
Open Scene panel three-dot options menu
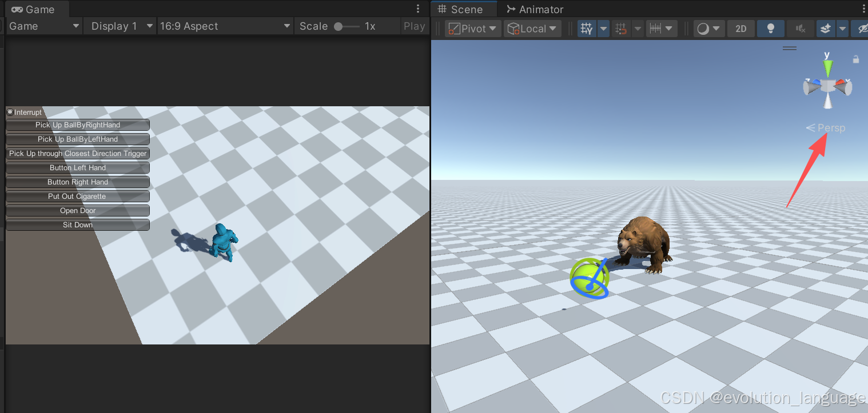(862, 9)
